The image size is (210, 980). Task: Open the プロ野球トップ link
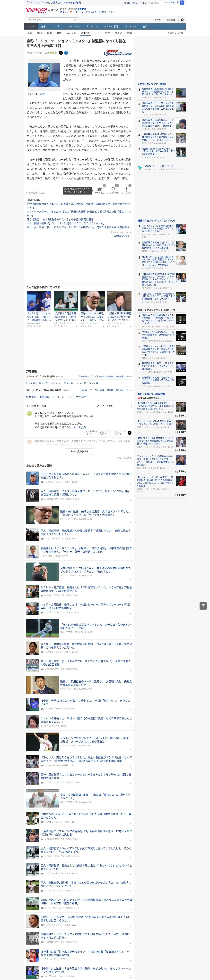[85, 376]
